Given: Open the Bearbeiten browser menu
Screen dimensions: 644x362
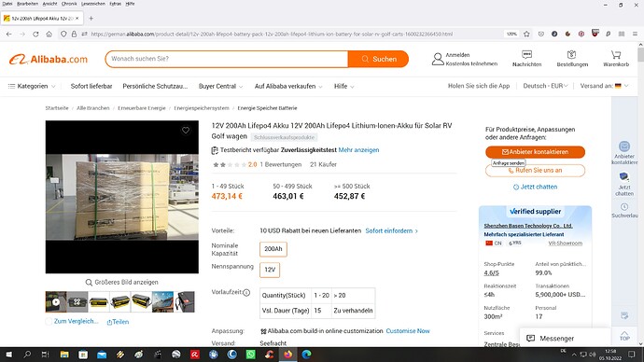Looking at the screenshot, I should 27,4.
